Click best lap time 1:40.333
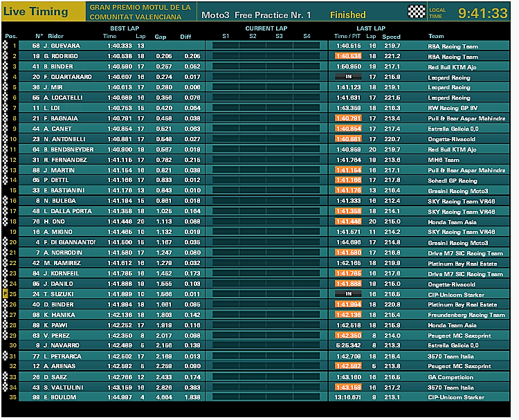 120,46
